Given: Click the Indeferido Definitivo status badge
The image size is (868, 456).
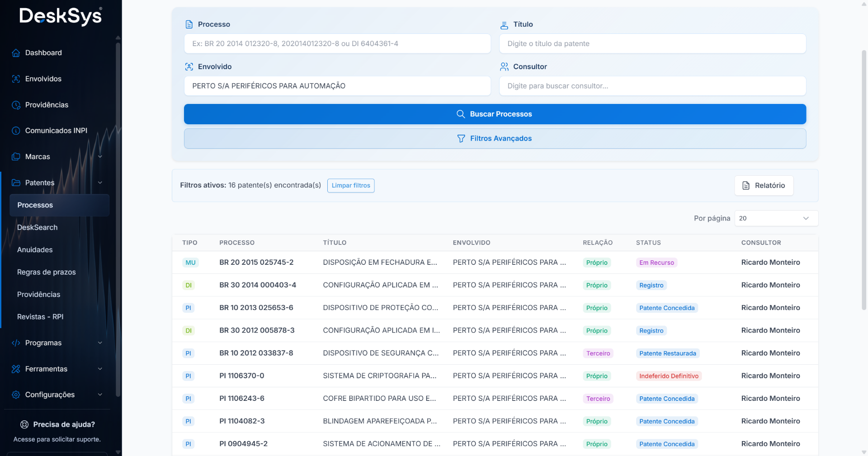Looking at the screenshot, I should pos(669,376).
